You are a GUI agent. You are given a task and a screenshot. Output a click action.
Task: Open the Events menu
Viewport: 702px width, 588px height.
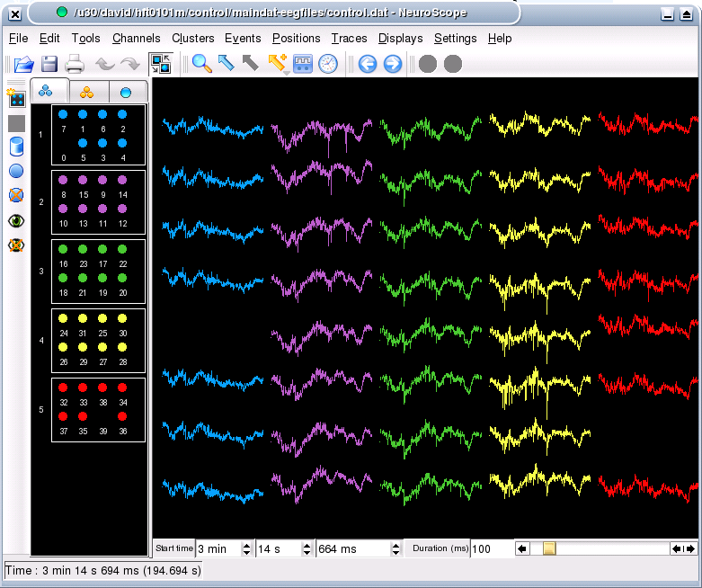click(243, 39)
